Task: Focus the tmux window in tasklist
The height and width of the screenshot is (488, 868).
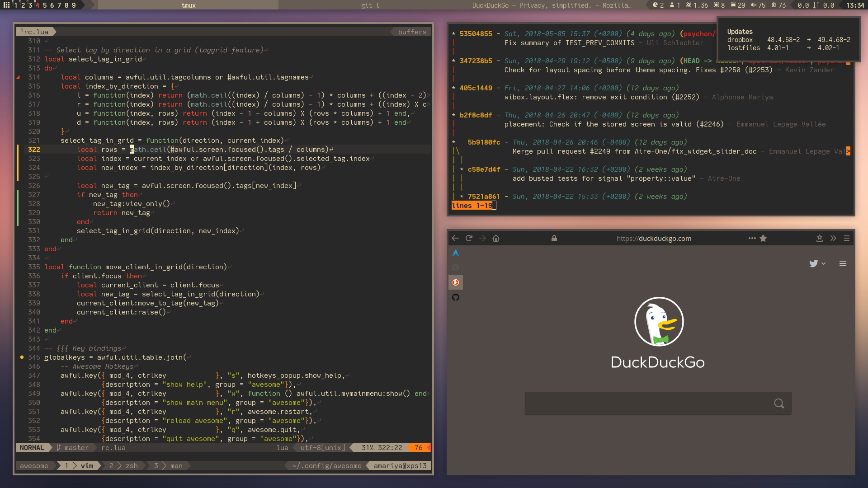Action: [x=189, y=5]
